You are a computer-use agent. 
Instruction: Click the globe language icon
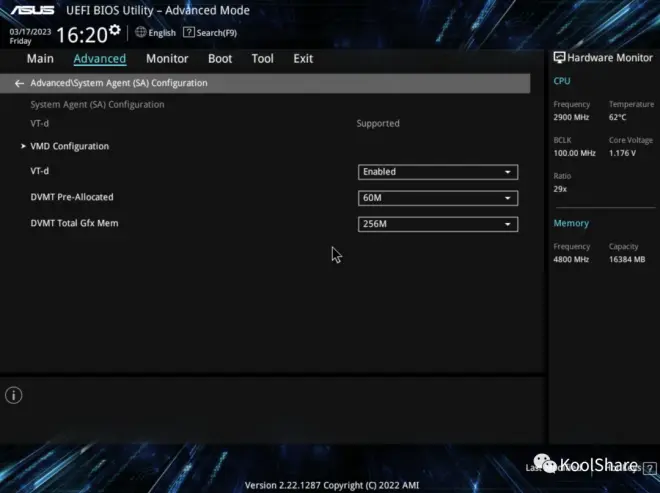tap(140, 33)
